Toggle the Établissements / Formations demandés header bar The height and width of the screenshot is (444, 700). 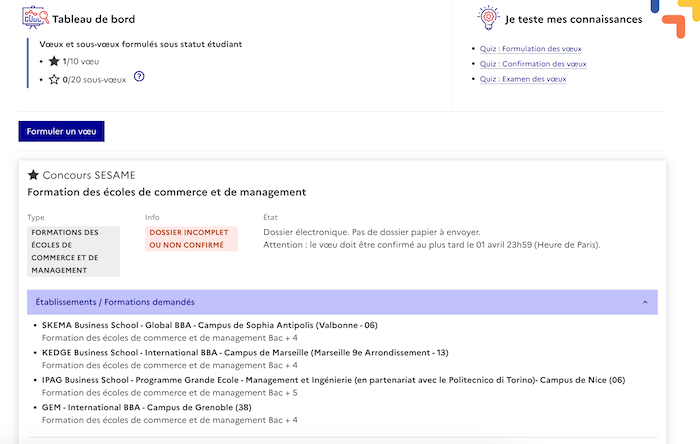click(x=342, y=302)
